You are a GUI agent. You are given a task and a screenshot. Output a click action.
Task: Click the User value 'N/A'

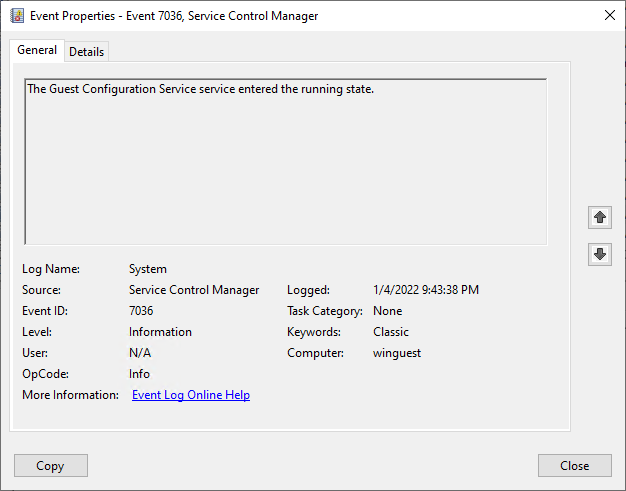tap(140, 353)
